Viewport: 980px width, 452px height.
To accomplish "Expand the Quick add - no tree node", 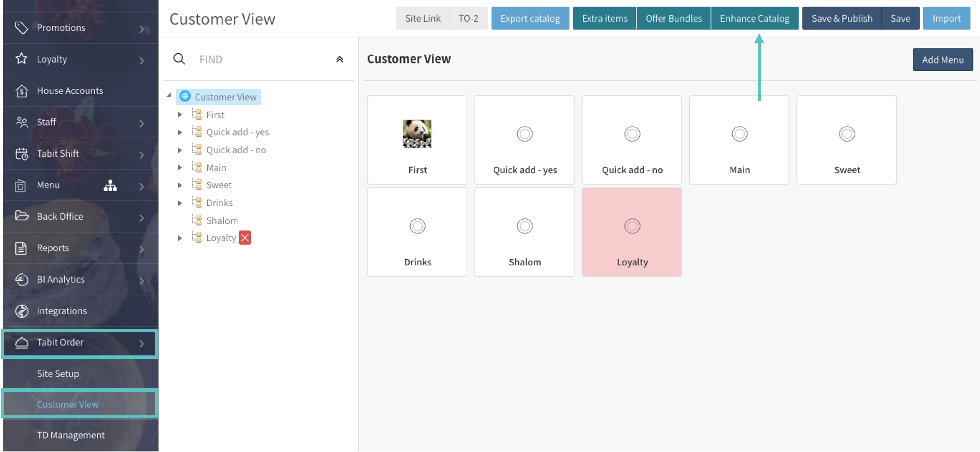I will click(180, 150).
